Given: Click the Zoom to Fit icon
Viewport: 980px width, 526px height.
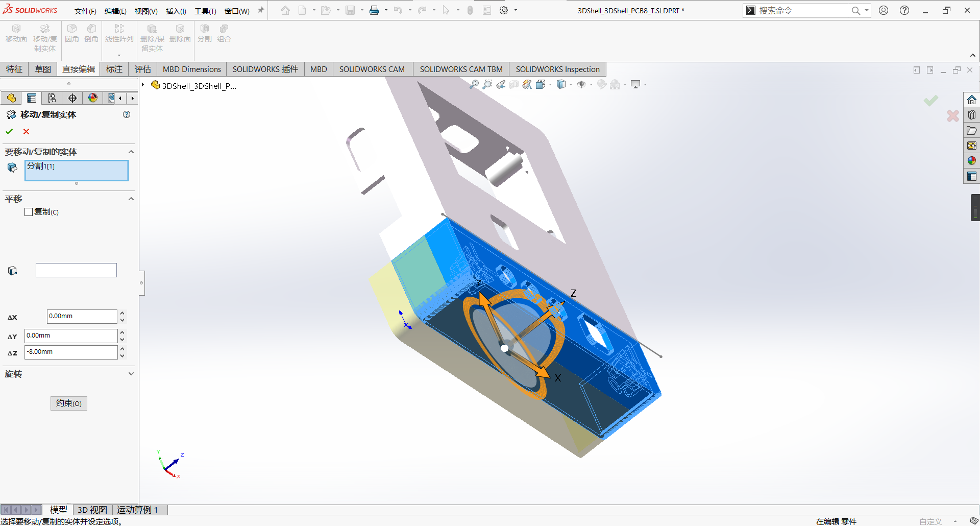Looking at the screenshot, I should click(474, 84).
